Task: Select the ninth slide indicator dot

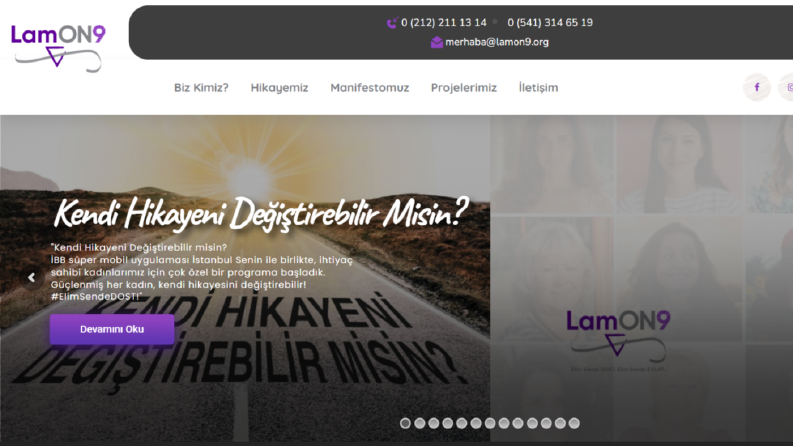Action: [517, 423]
